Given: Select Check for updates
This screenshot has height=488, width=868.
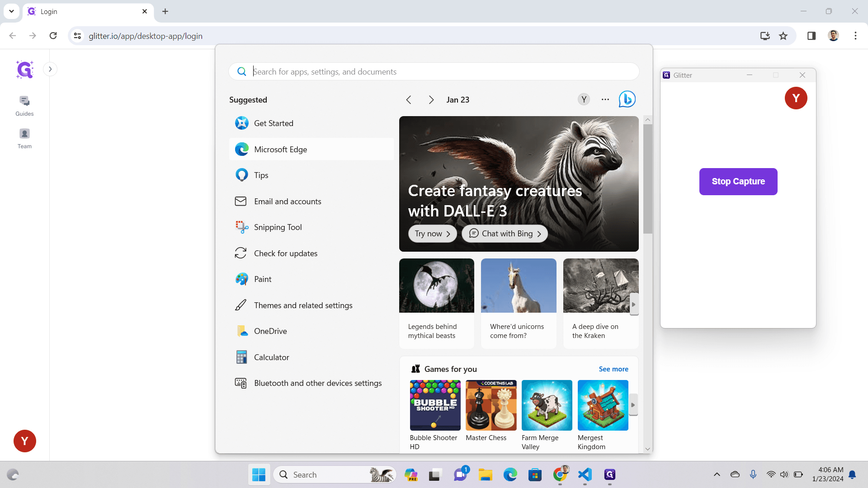Looking at the screenshot, I should pyautogui.click(x=311, y=253).
